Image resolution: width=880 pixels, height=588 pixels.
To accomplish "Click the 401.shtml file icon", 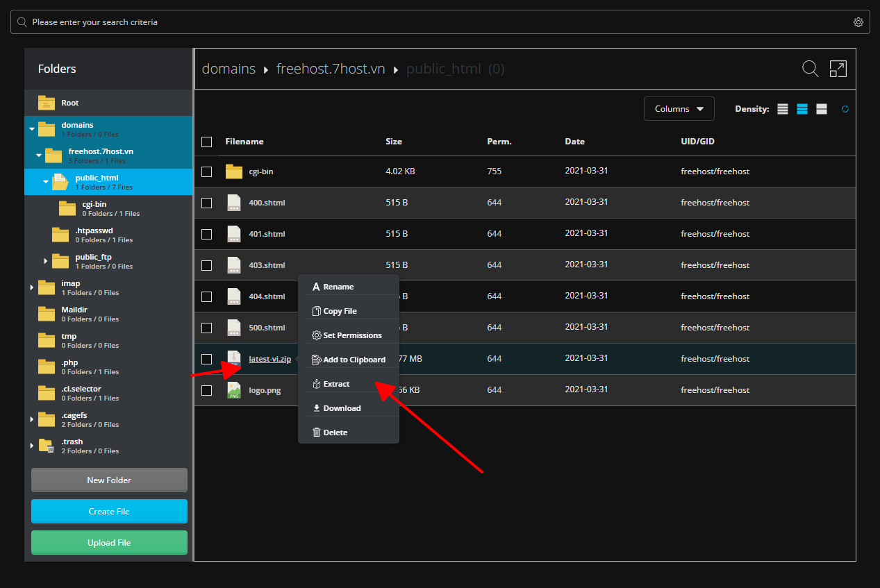I will pyautogui.click(x=234, y=234).
